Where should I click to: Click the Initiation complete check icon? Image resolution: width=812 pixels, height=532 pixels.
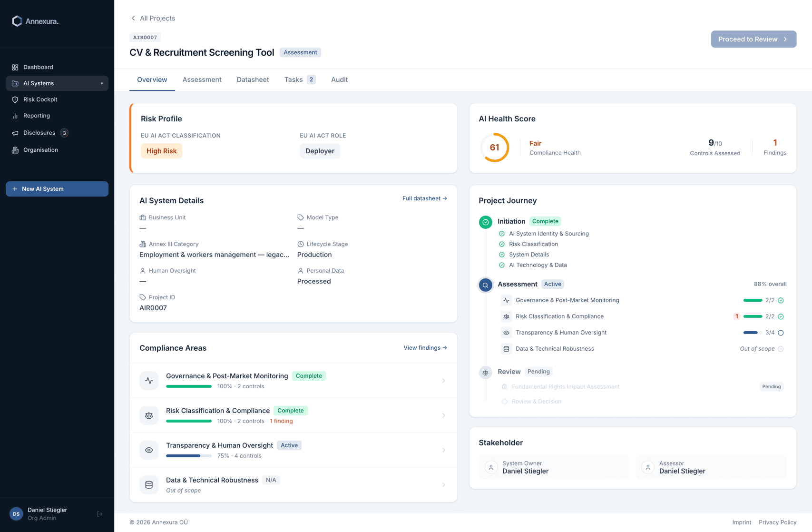click(486, 222)
